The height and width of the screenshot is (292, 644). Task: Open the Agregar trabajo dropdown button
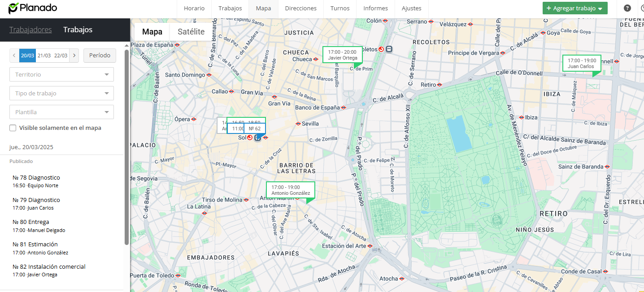pyautogui.click(x=575, y=8)
